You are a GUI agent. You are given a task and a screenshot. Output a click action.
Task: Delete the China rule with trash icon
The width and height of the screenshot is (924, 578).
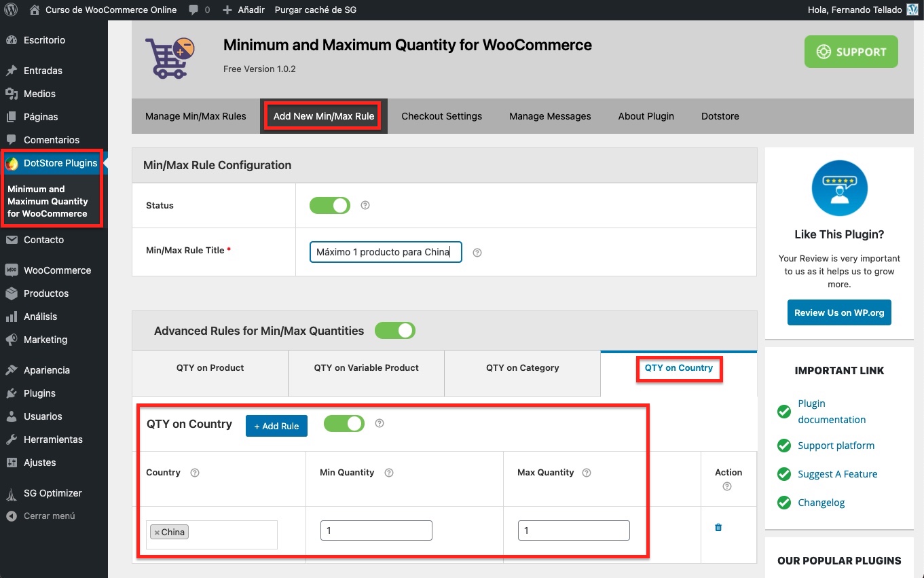[718, 527]
